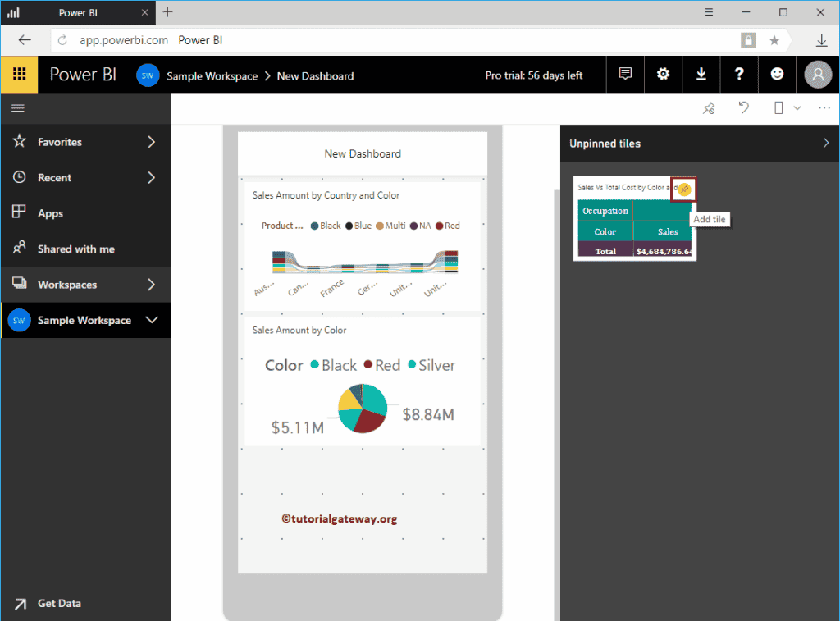Click the header download arrow icon

click(701, 74)
